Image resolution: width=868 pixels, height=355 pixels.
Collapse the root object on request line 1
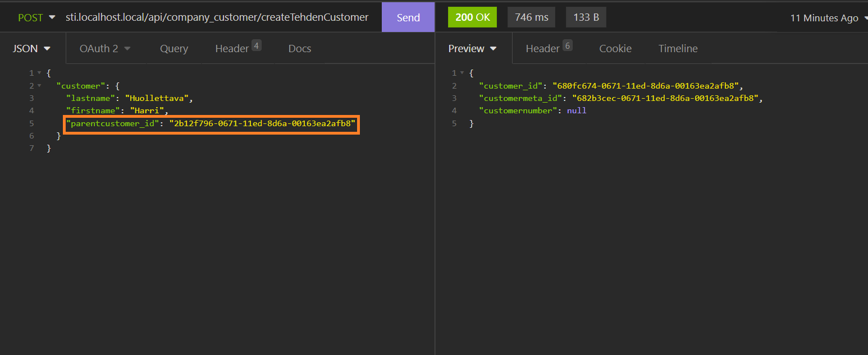coord(39,73)
